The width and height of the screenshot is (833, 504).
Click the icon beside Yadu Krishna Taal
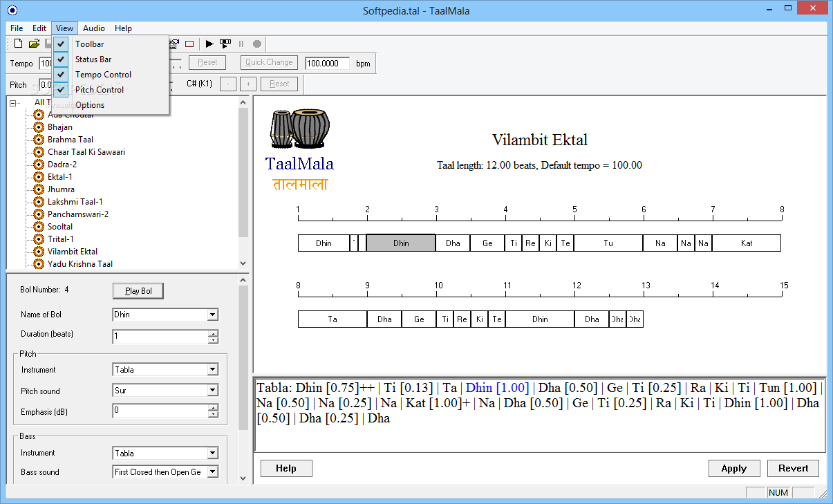[x=39, y=264]
